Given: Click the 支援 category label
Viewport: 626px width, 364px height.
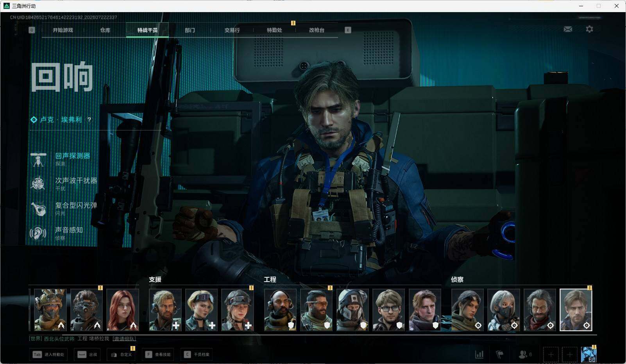Looking at the screenshot, I should (x=155, y=279).
